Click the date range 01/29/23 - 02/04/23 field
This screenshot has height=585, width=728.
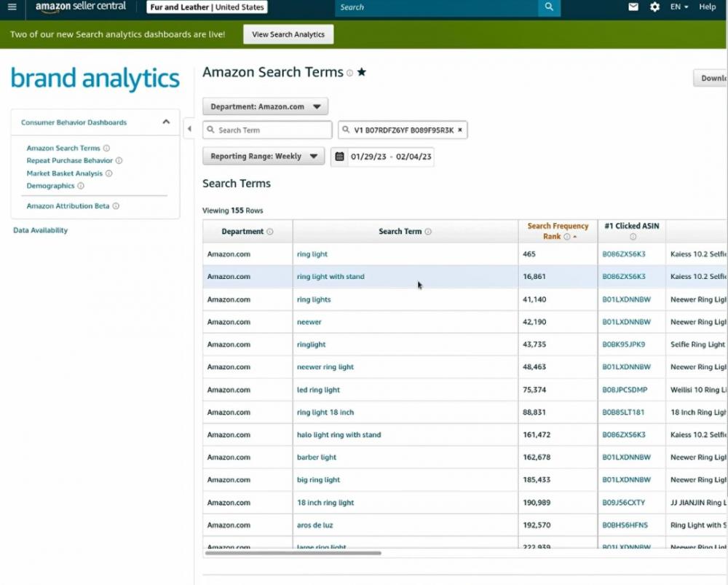[391, 157]
